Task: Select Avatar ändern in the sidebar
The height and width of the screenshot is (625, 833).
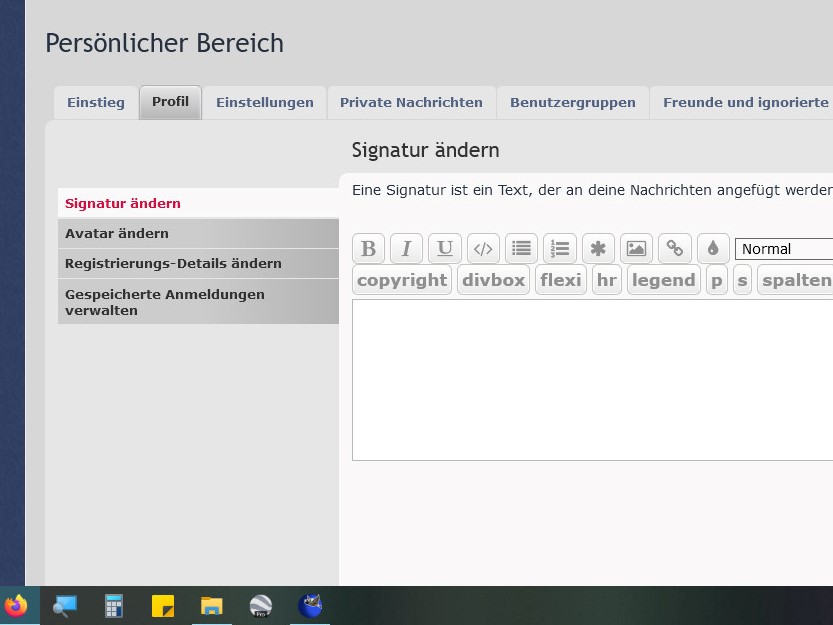Action: 117,233
